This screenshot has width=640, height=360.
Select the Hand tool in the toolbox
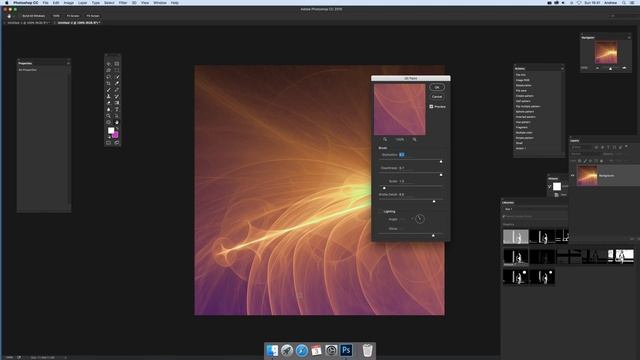coord(117,122)
